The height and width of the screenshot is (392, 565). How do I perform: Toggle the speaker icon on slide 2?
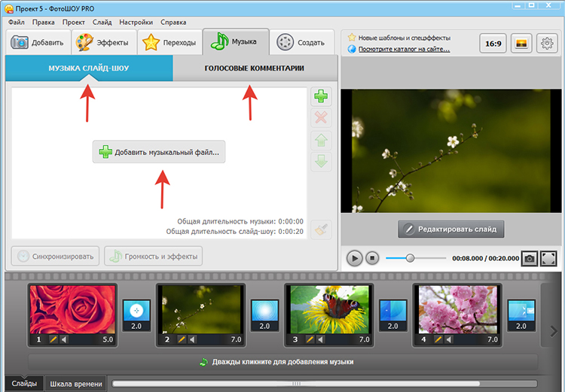[192, 339]
